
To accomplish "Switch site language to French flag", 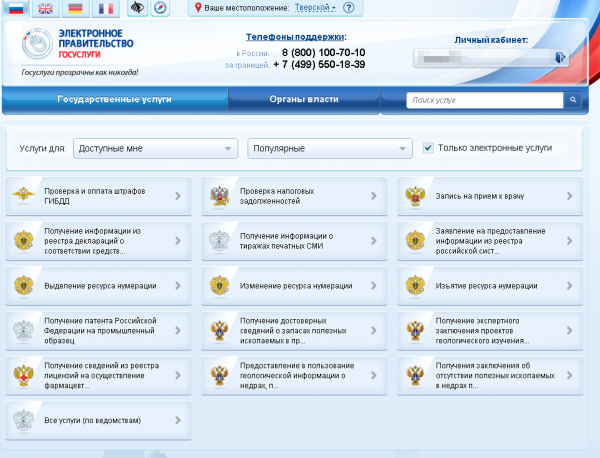I will pos(106,8).
